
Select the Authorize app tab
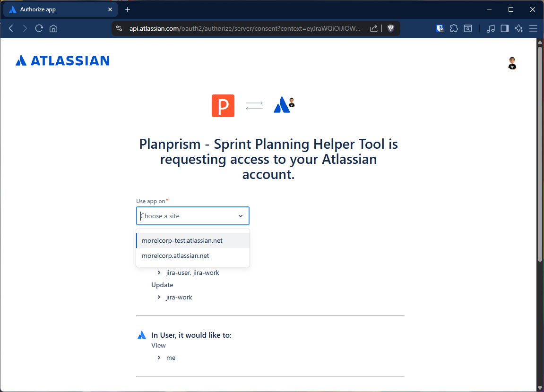[x=60, y=9]
